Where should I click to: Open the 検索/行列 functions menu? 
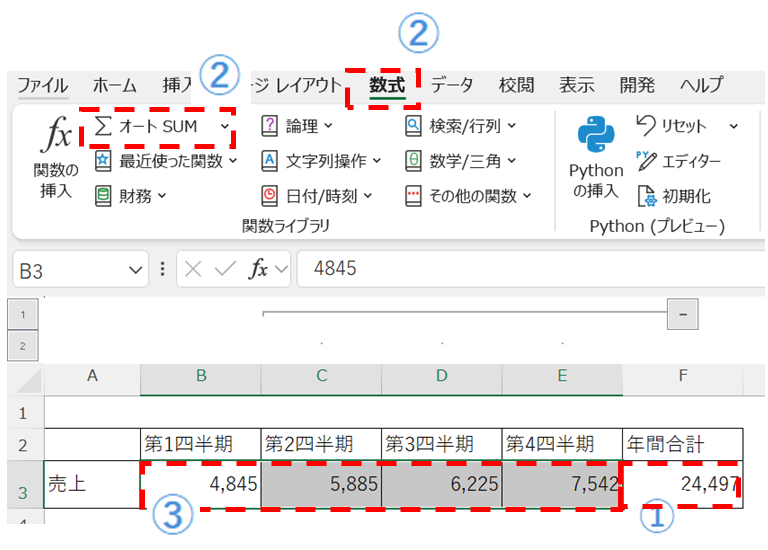tap(460, 126)
